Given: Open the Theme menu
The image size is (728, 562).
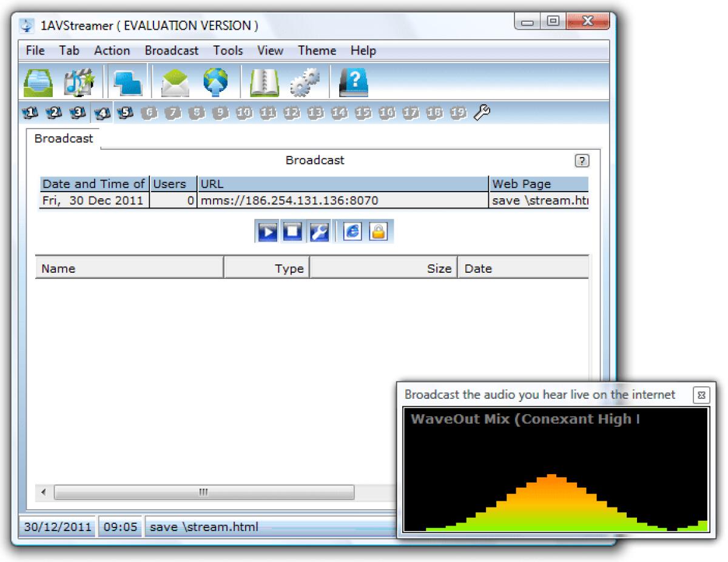Looking at the screenshot, I should coord(316,50).
